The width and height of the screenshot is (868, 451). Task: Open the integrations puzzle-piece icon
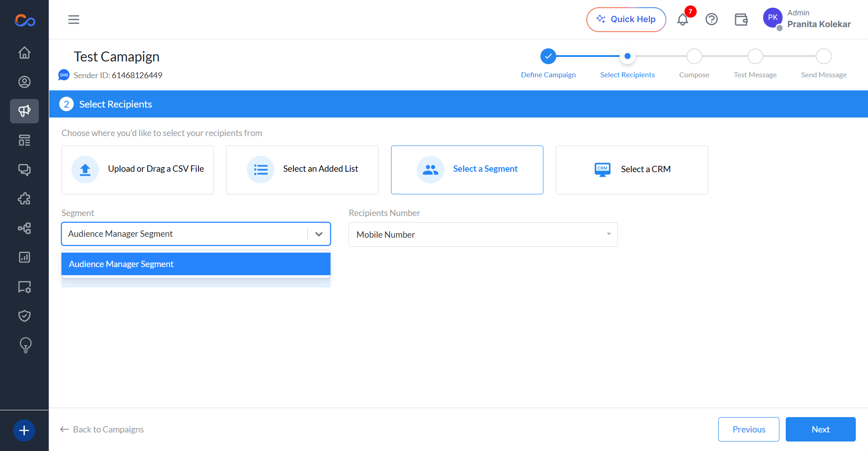click(x=24, y=199)
